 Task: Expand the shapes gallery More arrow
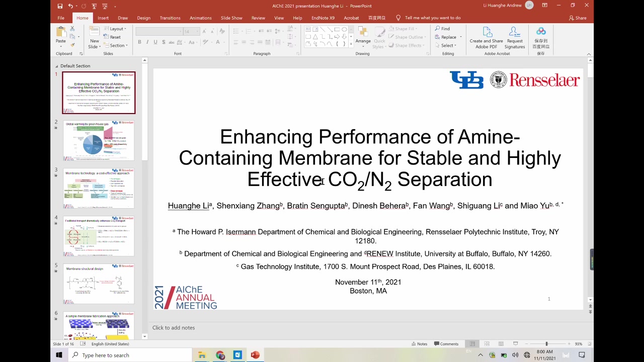pos(351,44)
